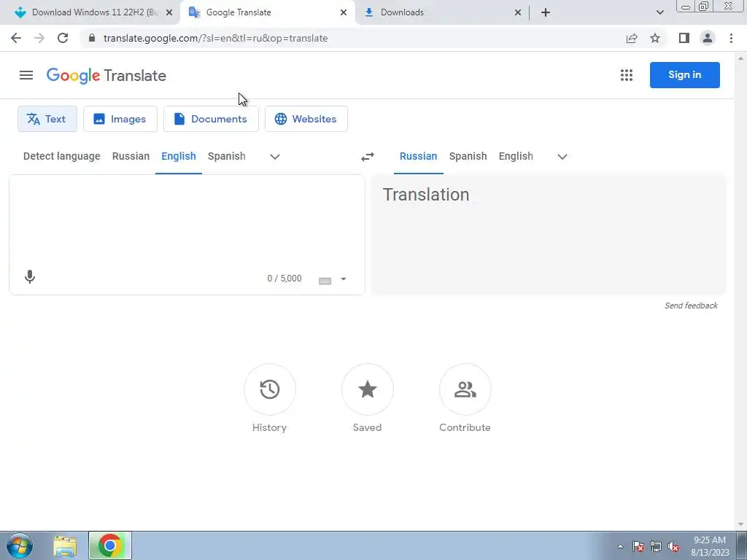
Task: Switch to Documents translation
Action: point(211,119)
